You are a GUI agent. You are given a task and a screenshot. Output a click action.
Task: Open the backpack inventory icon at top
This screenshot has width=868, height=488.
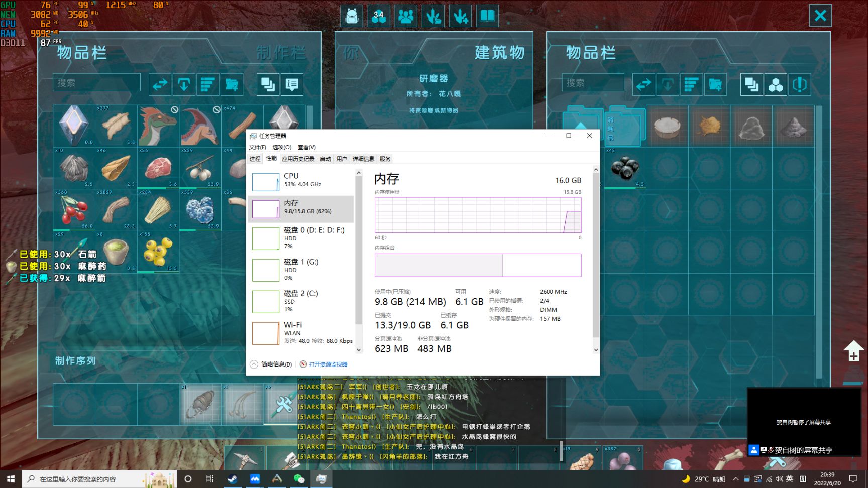pos(352,16)
